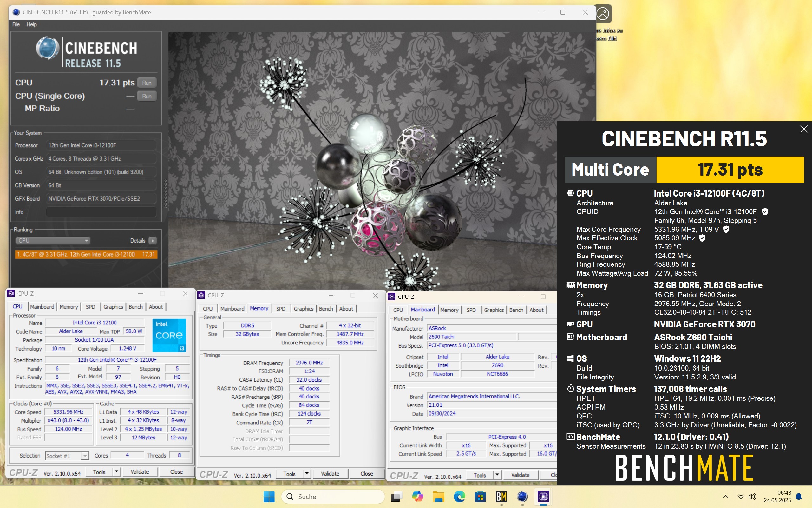The height and width of the screenshot is (508, 812).
Task: Click shield next to Max Effective Clock
Action: [702, 238]
